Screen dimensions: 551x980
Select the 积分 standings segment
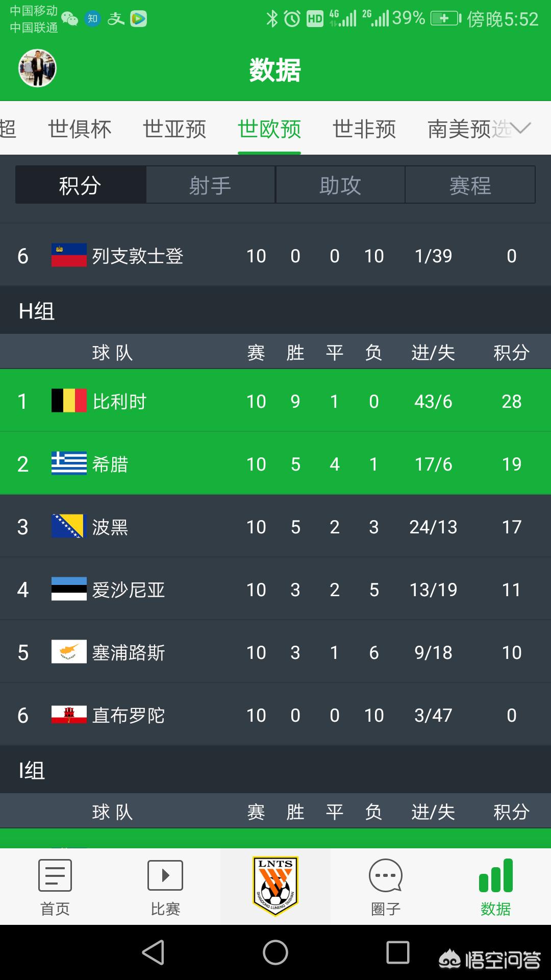pos(81,185)
